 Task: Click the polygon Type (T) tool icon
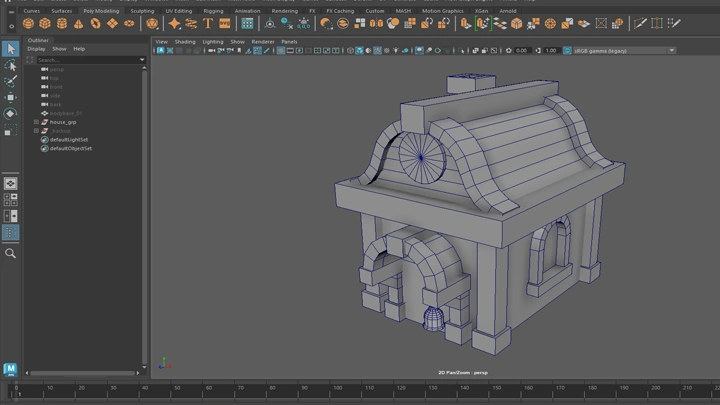pyautogui.click(x=208, y=23)
